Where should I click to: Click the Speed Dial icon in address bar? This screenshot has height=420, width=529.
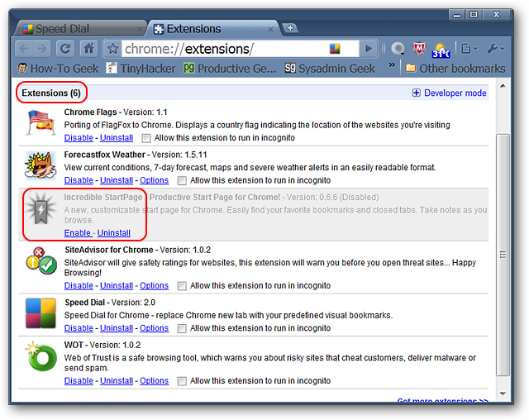335,49
